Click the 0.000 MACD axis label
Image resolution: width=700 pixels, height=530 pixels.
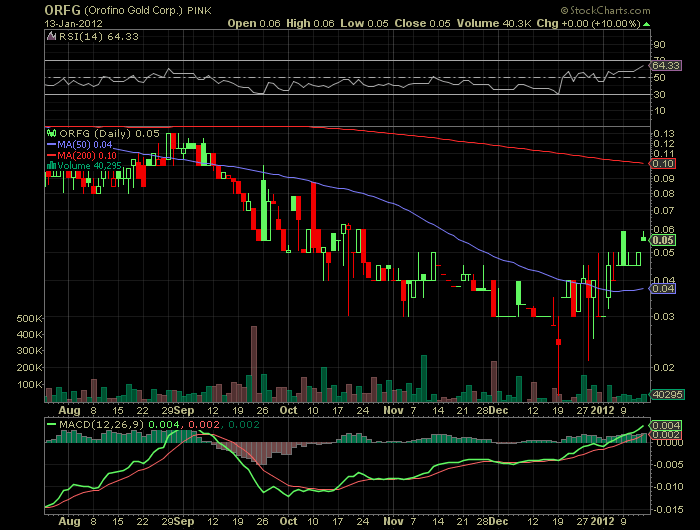click(x=670, y=443)
